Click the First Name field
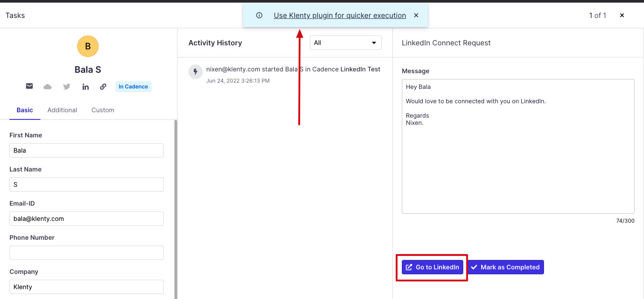Screen dimensions: 644x299 pos(87,150)
